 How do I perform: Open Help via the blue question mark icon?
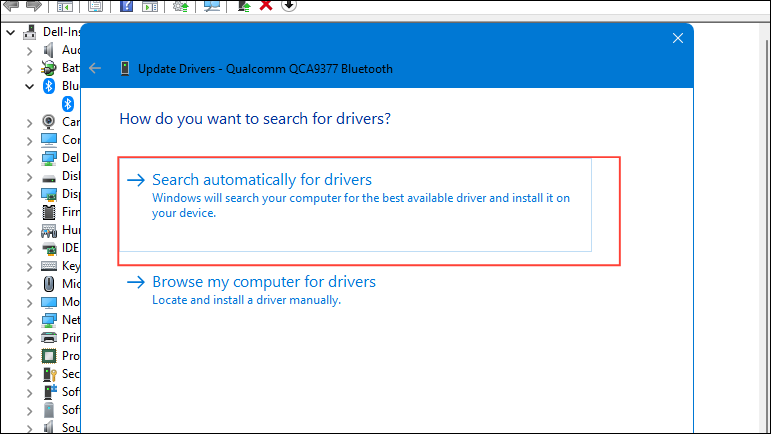coord(126,6)
